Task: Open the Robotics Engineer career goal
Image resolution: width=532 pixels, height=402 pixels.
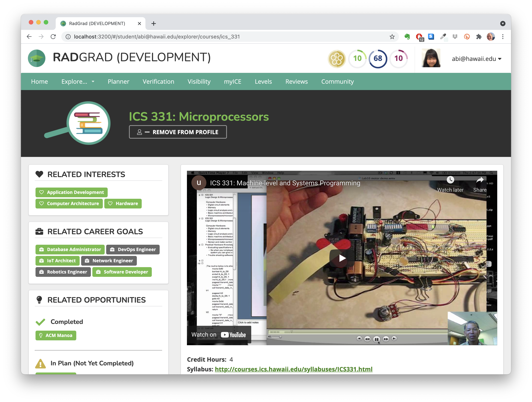Action: (63, 272)
